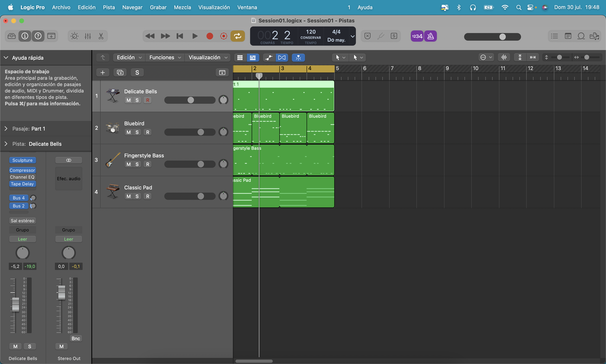Image resolution: width=606 pixels, height=364 pixels.
Task: Click the Bnc bounce button
Action: click(76, 339)
